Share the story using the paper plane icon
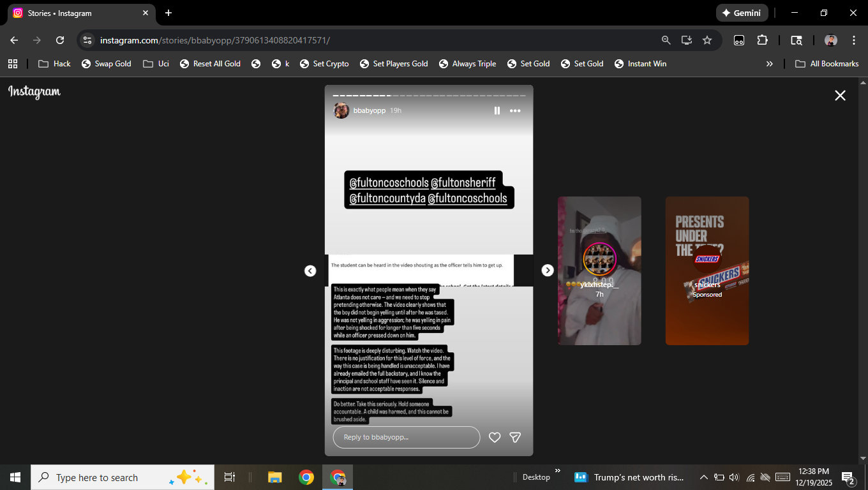The image size is (868, 490). point(515,437)
